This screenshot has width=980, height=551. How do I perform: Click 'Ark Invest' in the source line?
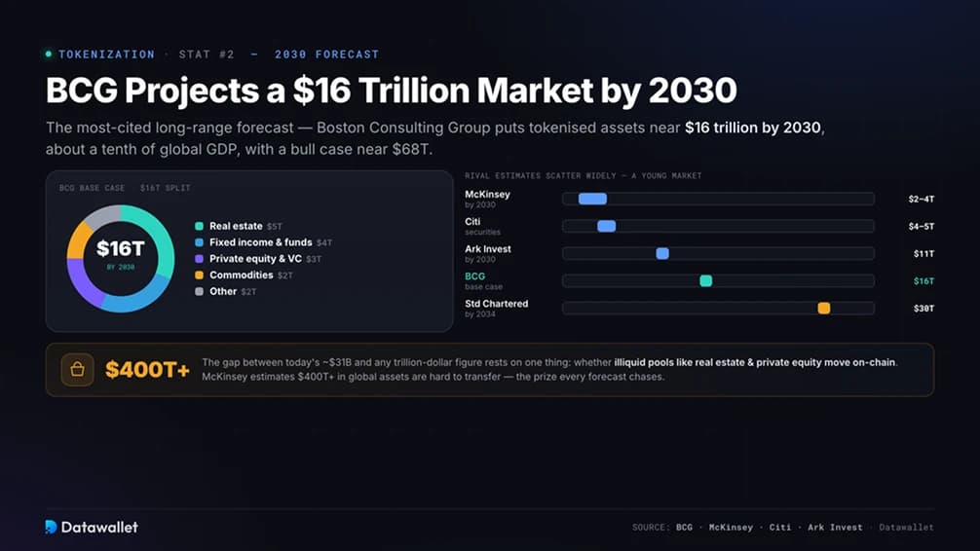(835, 528)
